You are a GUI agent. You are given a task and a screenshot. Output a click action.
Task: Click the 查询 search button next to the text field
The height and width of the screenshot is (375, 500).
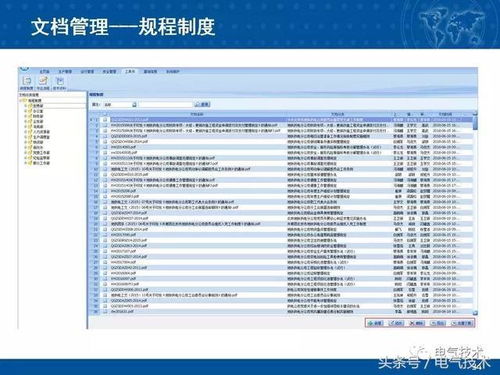coord(202,105)
